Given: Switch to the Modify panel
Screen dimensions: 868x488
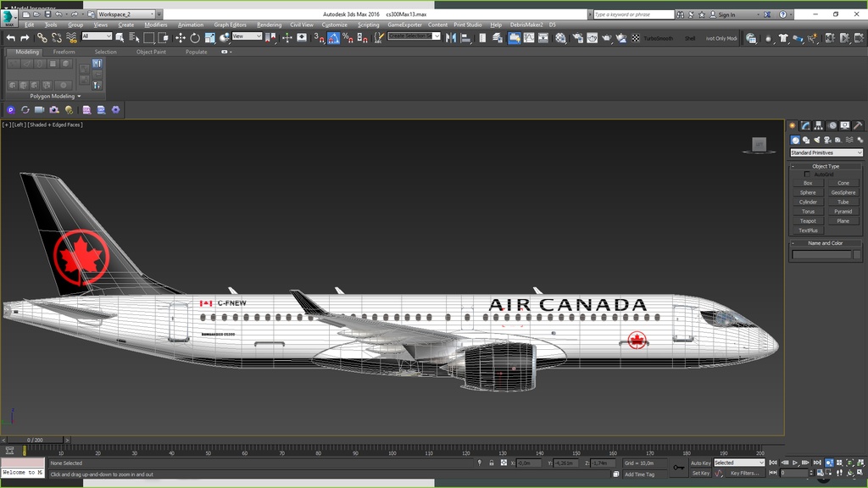Looking at the screenshot, I should [805, 125].
